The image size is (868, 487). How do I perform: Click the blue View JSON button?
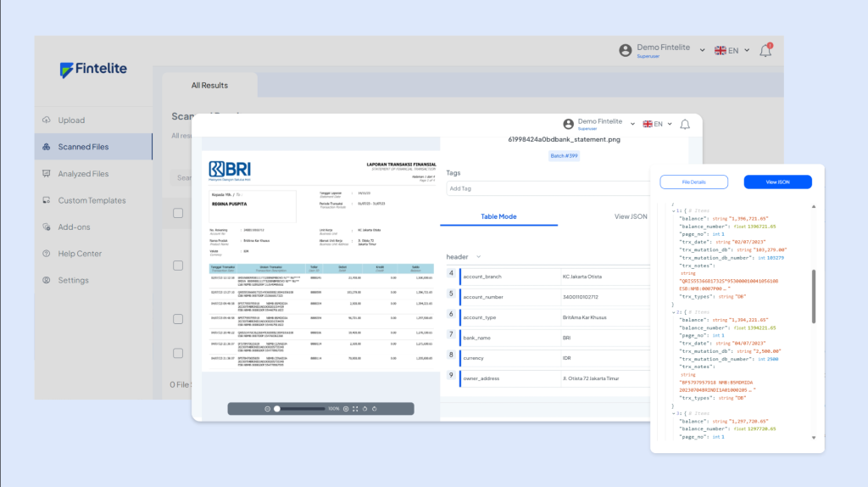pyautogui.click(x=777, y=182)
